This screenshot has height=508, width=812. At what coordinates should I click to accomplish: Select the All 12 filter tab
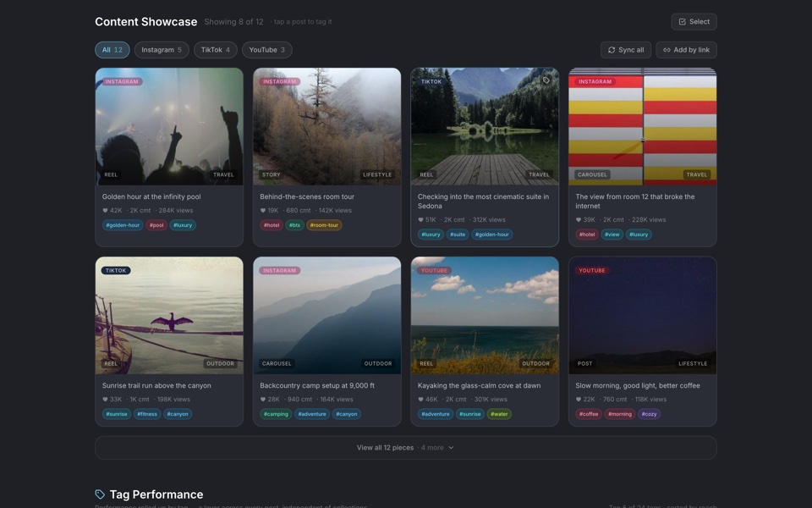tap(112, 50)
